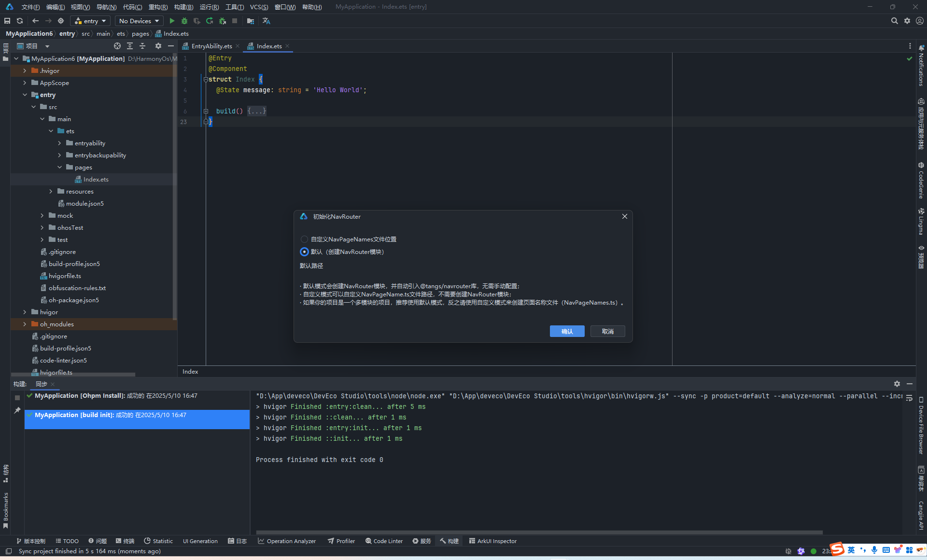Viewport: 927px width, 560px height.
Task: Switch to EntryAbility.ets tab
Action: 211,46
